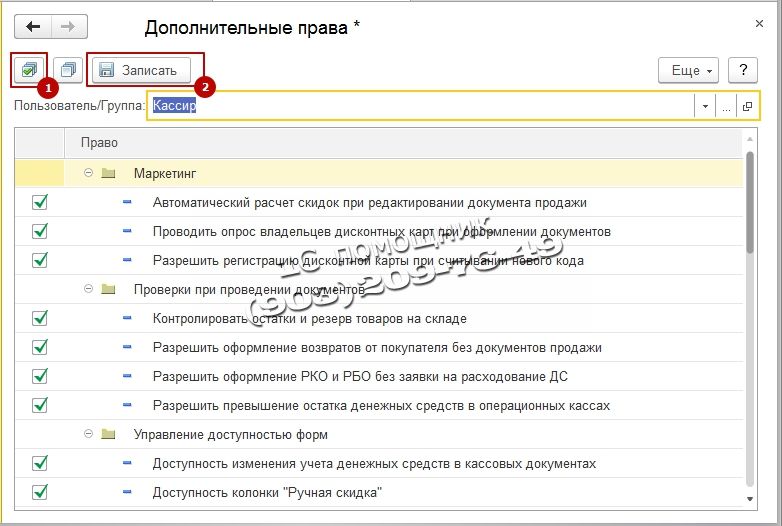
Task: Uncheck automatic discount calculation right
Action: (41, 202)
